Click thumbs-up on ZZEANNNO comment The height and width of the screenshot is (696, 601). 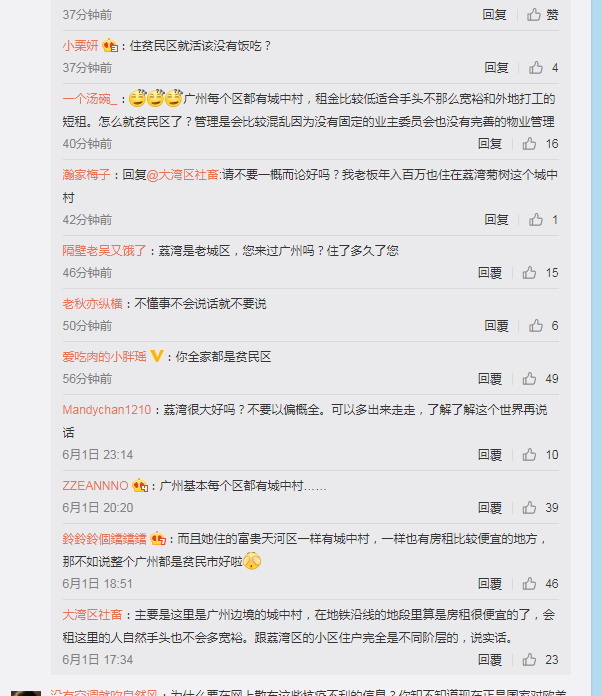tap(529, 507)
